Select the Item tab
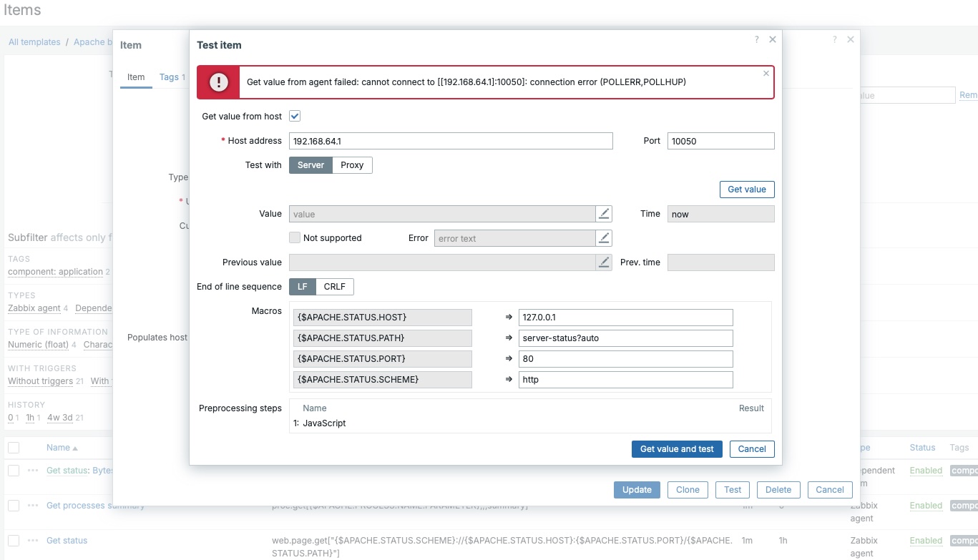Image resolution: width=978 pixels, height=560 pixels. point(136,77)
